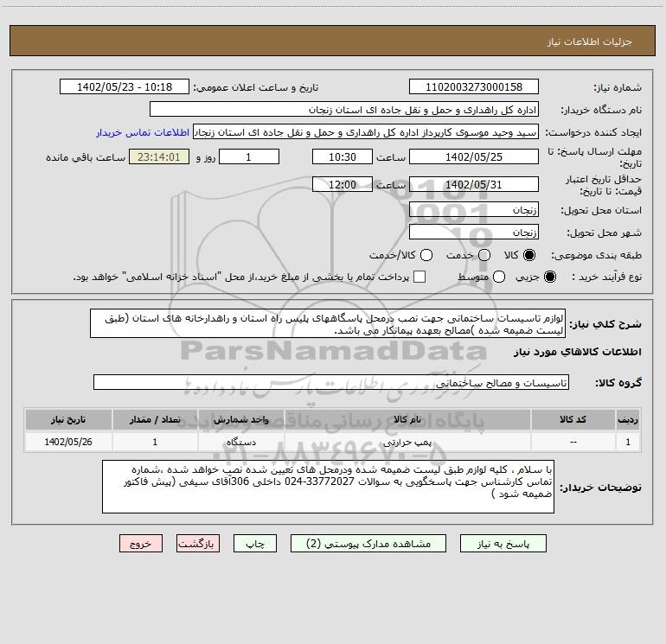Click the delivery province field زنجان
Image resolution: width=666 pixels, height=644 pixels.
point(474,209)
